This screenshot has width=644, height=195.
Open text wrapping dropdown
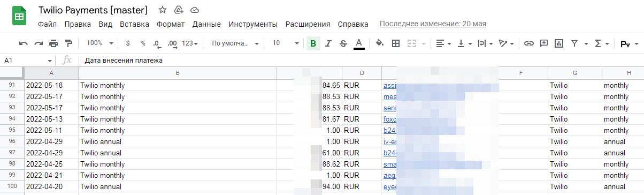point(486,43)
